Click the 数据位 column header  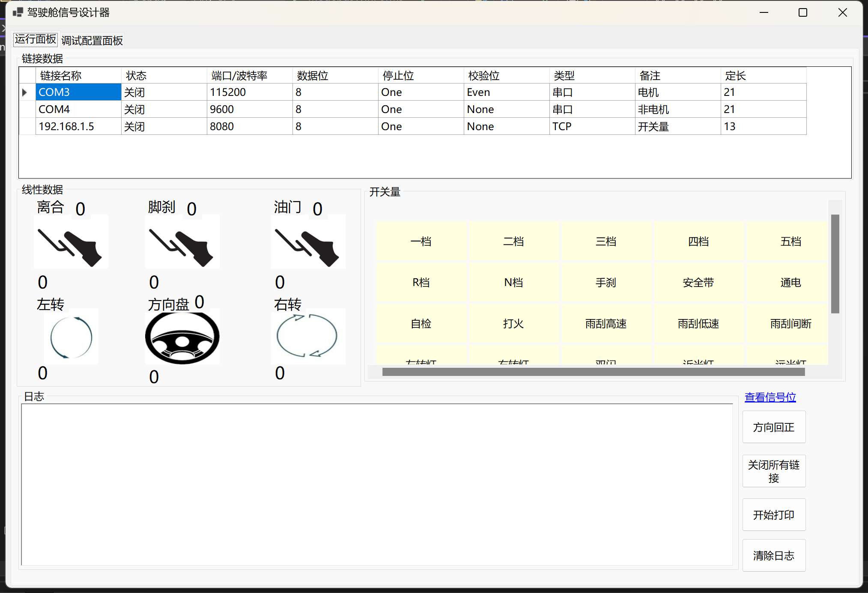[335, 75]
